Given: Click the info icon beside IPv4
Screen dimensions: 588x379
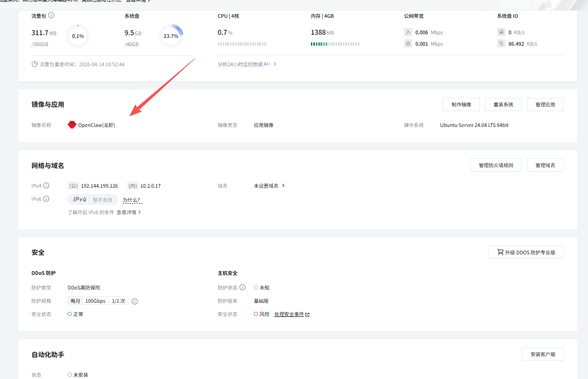Looking at the screenshot, I should coord(46,186).
